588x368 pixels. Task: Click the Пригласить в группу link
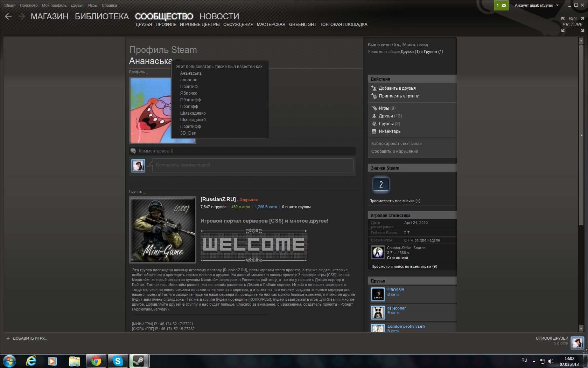tap(399, 96)
